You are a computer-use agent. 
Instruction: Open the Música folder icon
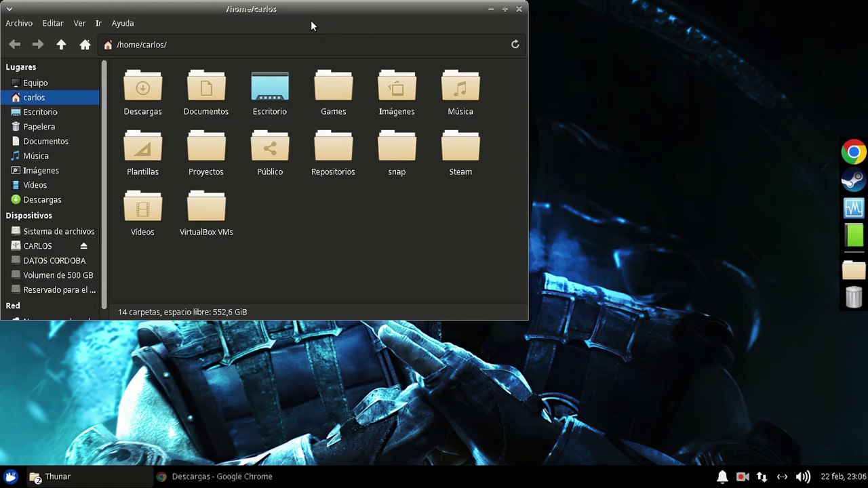coord(460,87)
